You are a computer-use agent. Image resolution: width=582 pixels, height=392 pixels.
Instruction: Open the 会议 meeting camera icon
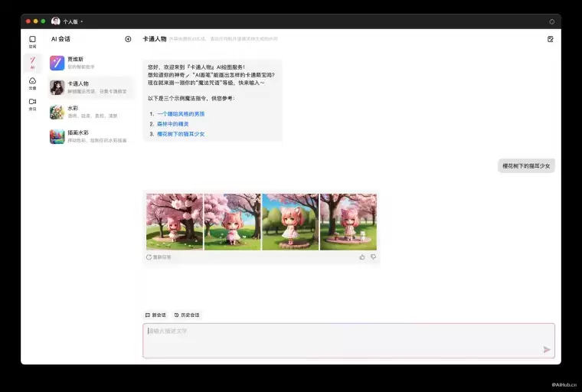pos(32,103)
